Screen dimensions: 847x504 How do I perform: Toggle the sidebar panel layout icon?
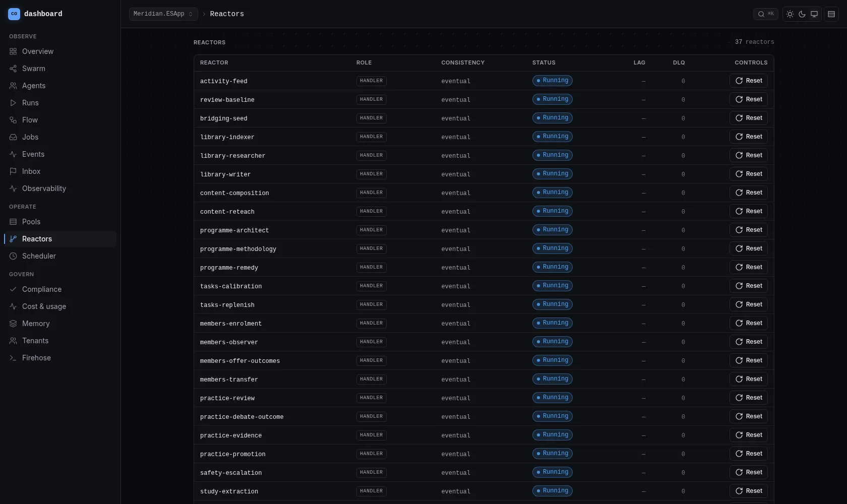(x=831, y=14)
